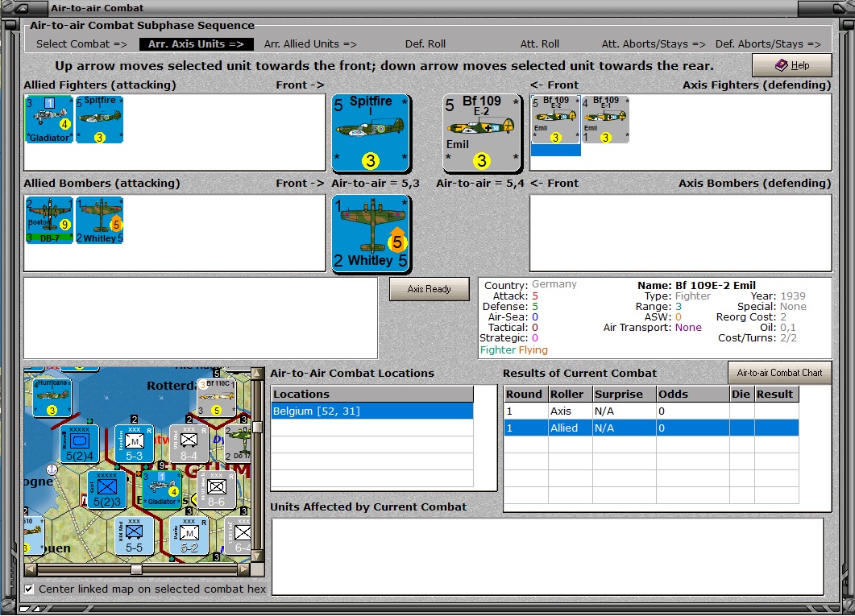The image size is (855, 616).
Task: Select the small Spitfire counter in Allied Fighters list
Action: tap(100, 119)
